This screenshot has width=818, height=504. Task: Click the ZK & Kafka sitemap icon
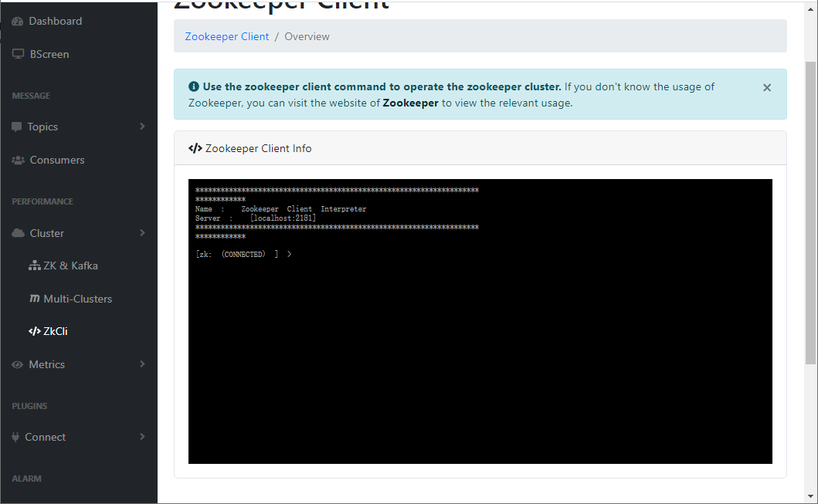tap(35, 266)
